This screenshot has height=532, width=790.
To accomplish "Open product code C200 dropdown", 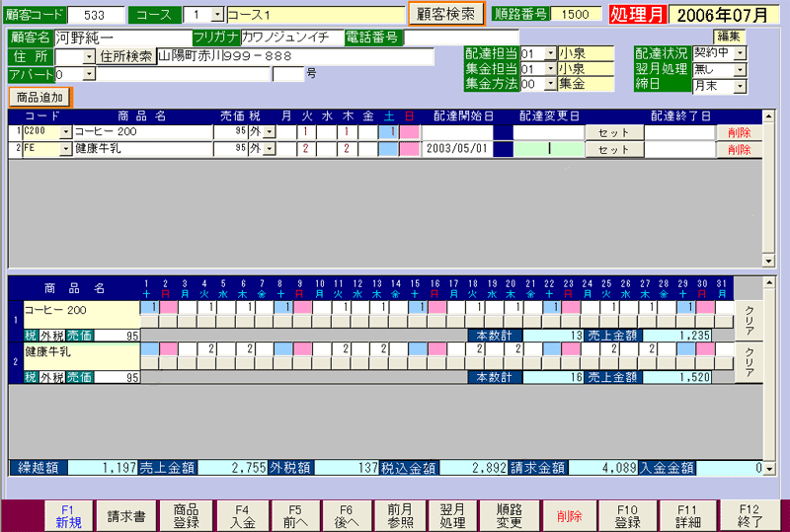I will (x=65, y=132).
